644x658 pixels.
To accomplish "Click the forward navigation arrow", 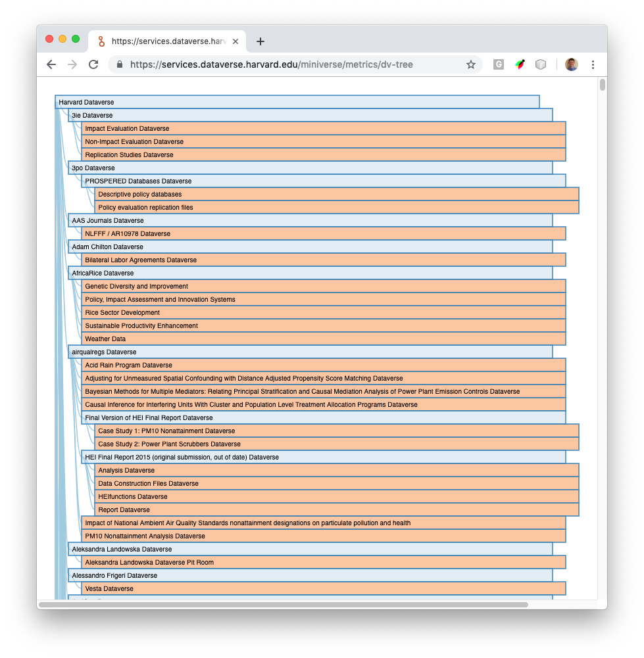I will pyautogui.click(x=72, y=64).
